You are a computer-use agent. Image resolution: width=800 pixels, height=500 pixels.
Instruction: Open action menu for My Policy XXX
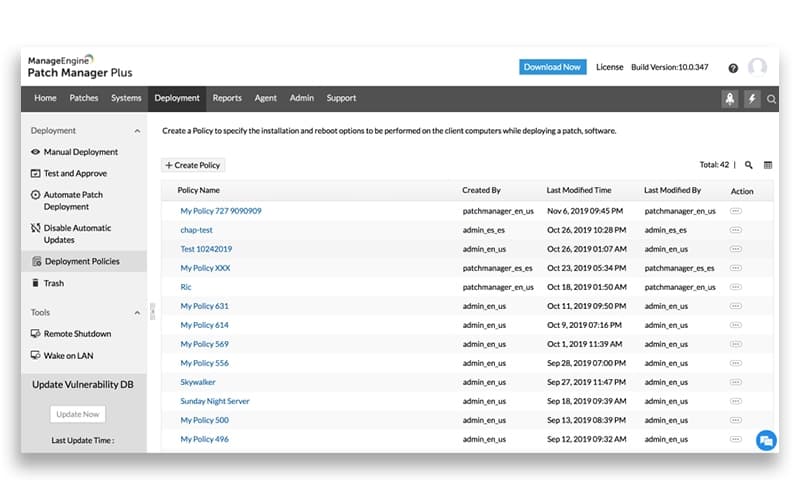pos(735,268)
